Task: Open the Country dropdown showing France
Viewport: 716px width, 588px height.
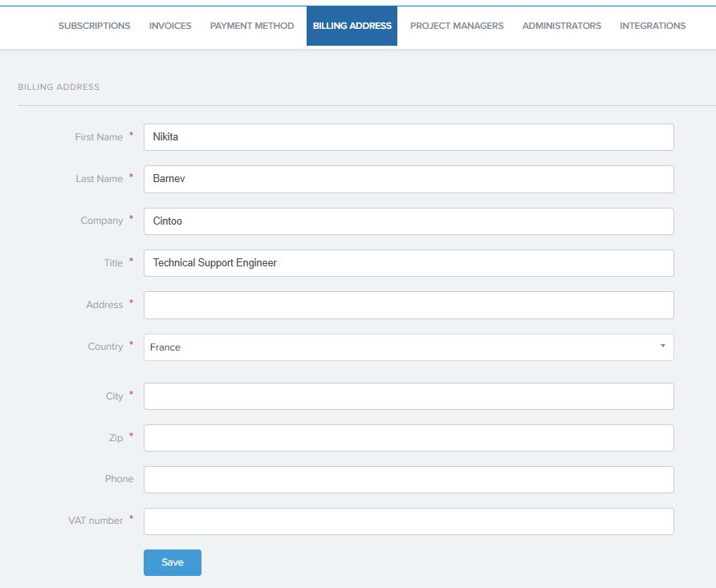Action: (409, 347)
